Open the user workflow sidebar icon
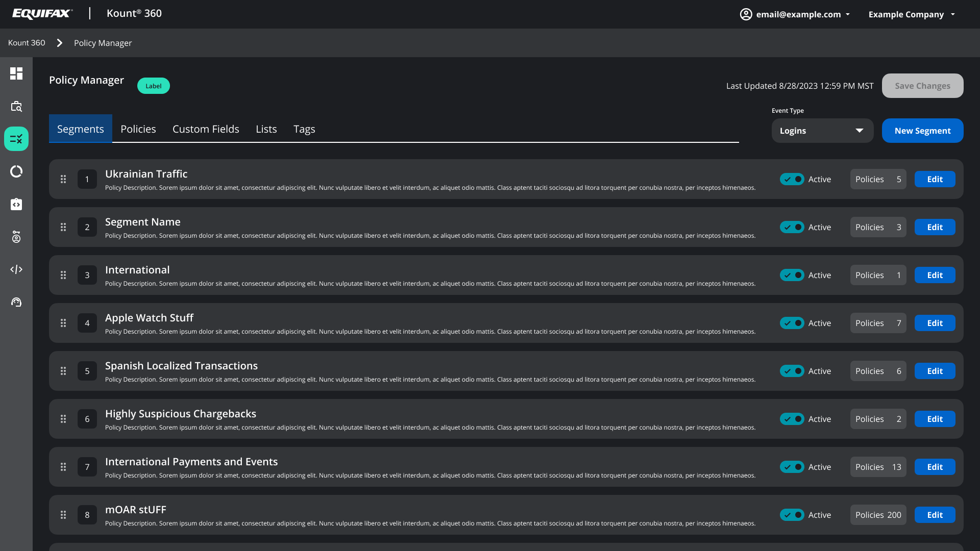The width and height of the screenshot is (980, 551). 16,237
